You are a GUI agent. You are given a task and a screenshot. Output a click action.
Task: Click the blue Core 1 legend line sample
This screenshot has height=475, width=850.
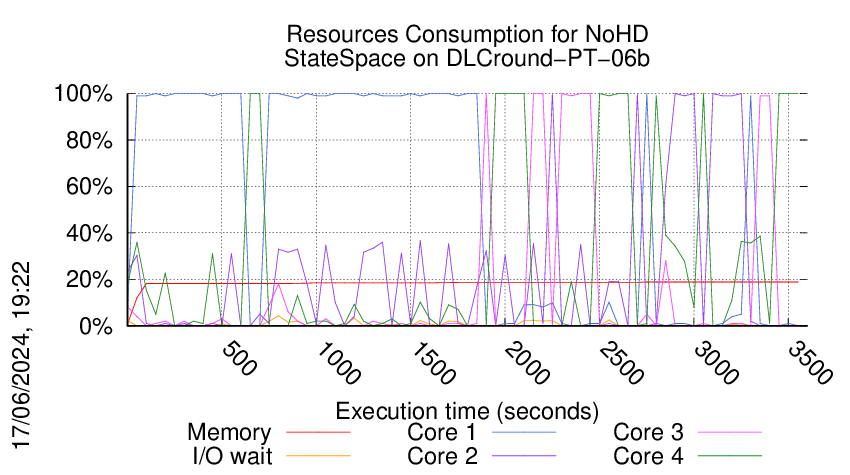(x=524, y=432)
